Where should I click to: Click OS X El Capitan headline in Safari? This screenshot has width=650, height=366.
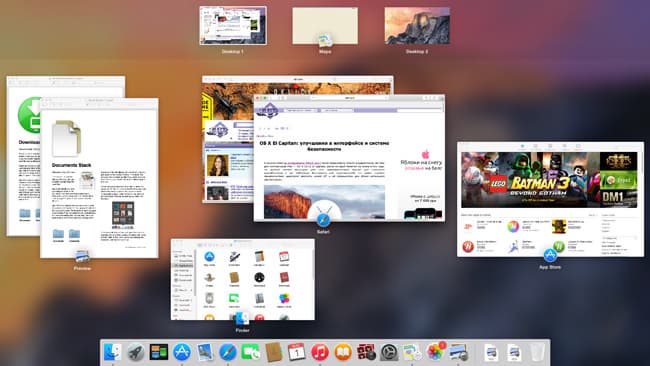(x=324, y=145)
